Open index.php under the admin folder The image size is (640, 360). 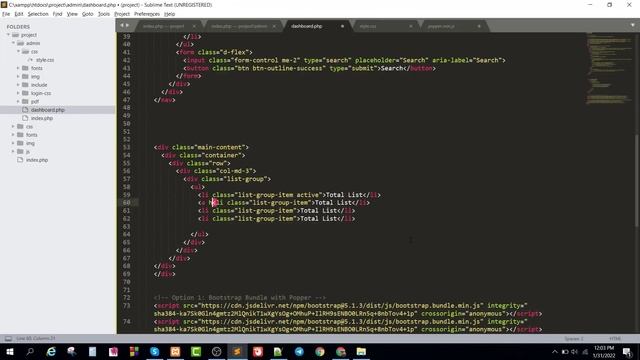point(42,118)
